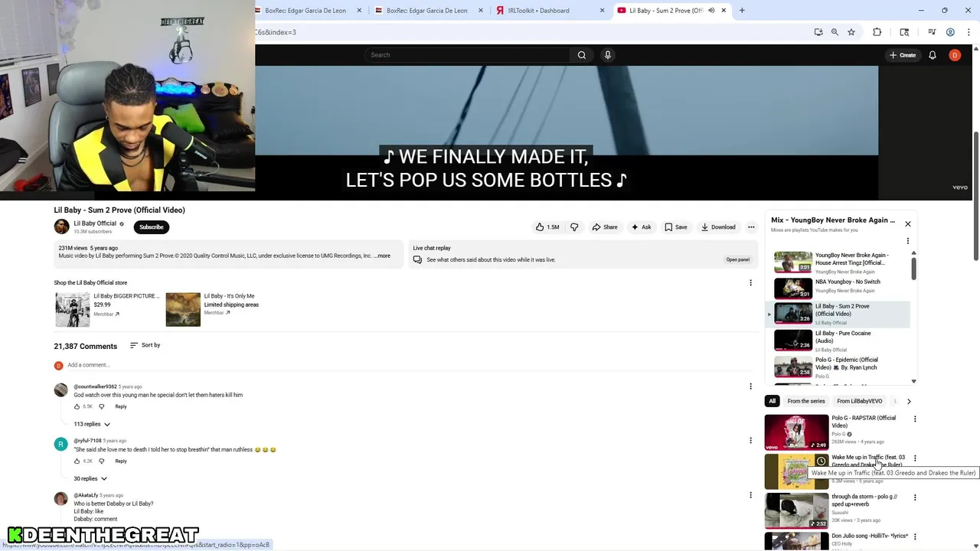Subscribe to Lil Baby Official
Image resolution: width=980 pixels, height=551 pixels.
[152, 227]
